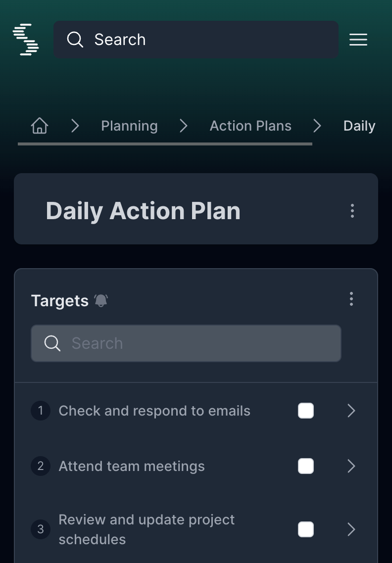Mark 'Review and update project schedules' done
This screenshot has height=563, width=392.
coord(306,529)
